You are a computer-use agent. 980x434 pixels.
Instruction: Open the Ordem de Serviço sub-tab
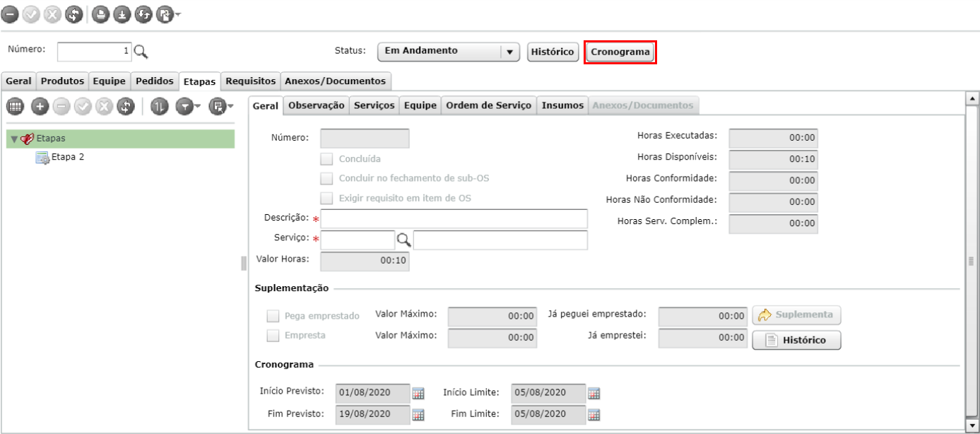(488, 105)
